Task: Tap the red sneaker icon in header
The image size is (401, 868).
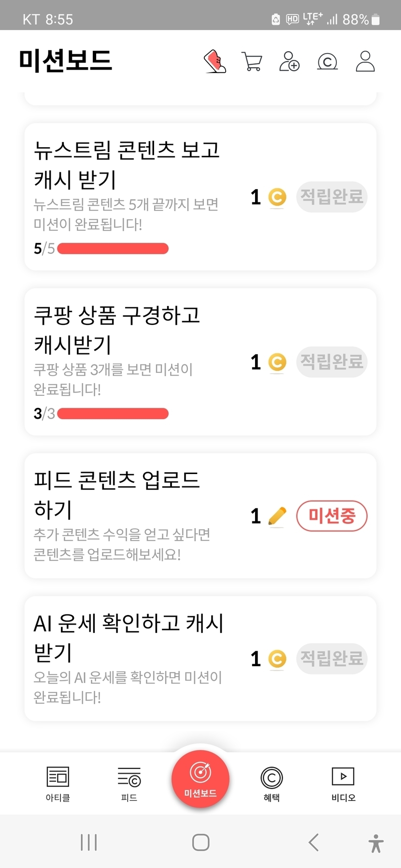Action: [215, 61]
